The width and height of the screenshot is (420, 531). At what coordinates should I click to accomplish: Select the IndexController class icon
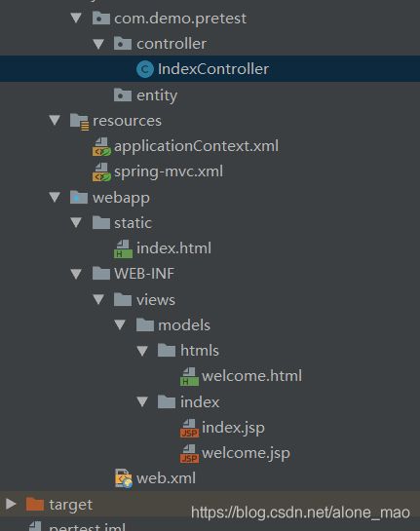pyautogui.click(x=145, y=69)
